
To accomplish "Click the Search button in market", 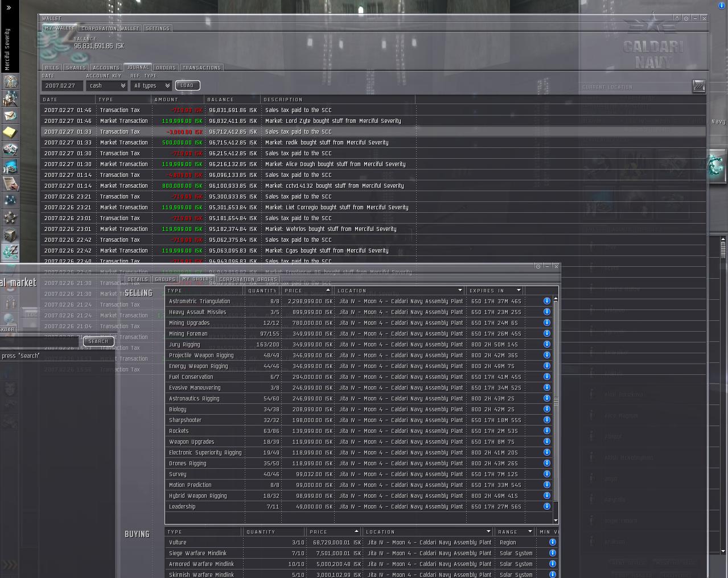I will (98, 341).
